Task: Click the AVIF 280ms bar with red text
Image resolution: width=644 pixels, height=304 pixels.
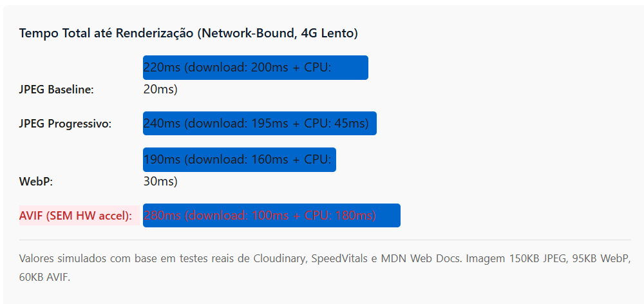Action: pos(271,216)
